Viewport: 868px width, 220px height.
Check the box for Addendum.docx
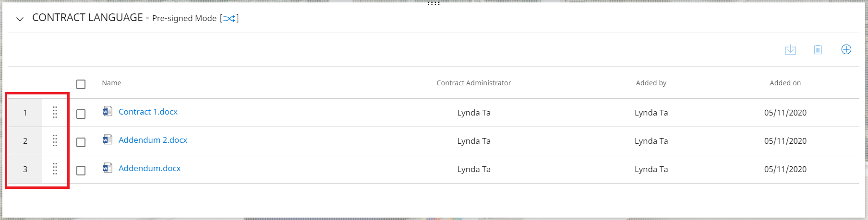[x=81, y=171]
